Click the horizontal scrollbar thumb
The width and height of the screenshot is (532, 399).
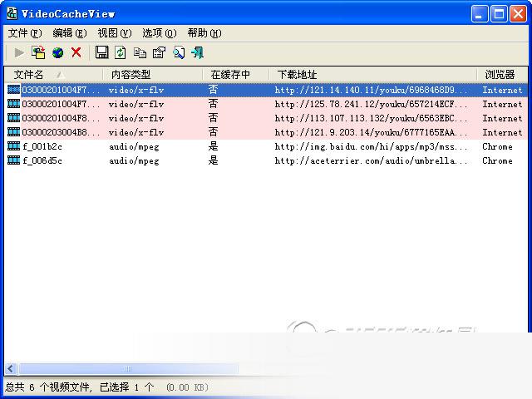(128, 368)
